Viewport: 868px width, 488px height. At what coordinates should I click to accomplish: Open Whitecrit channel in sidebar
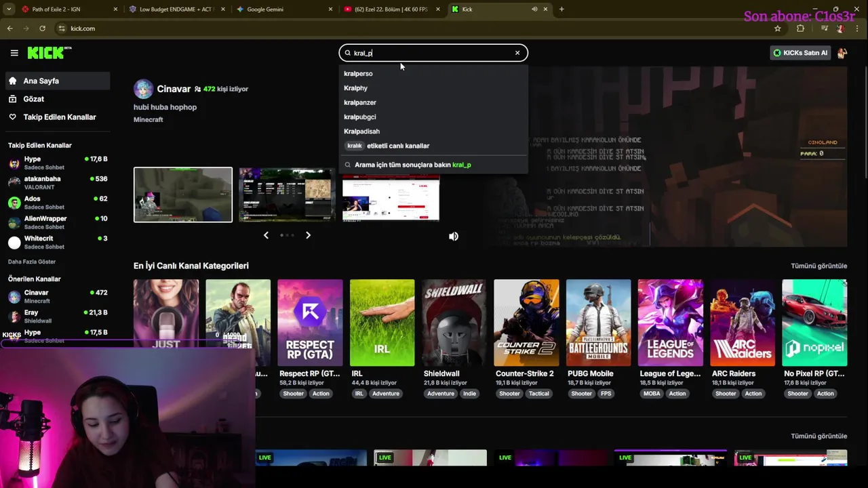tap(58, 242)
